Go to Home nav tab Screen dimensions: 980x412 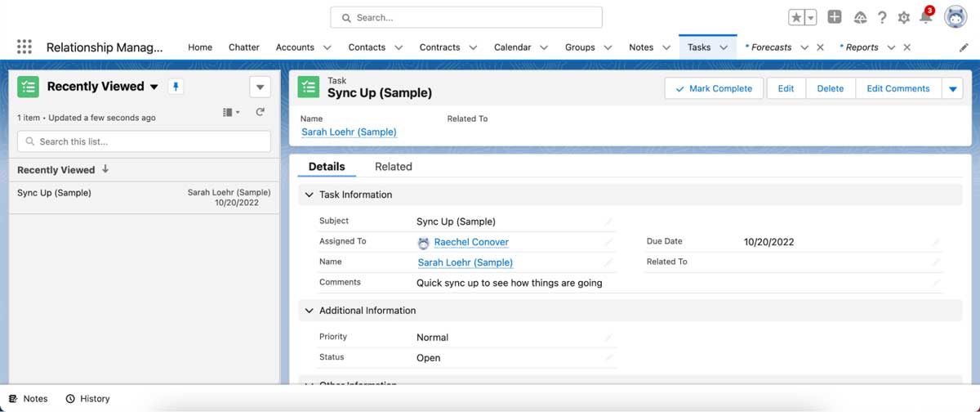(200, 47)
